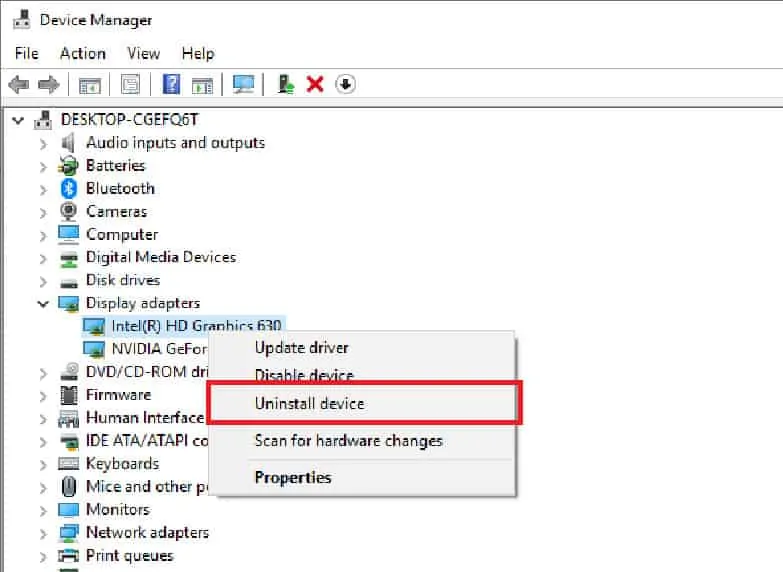Open the Action menu

(83, 53)
